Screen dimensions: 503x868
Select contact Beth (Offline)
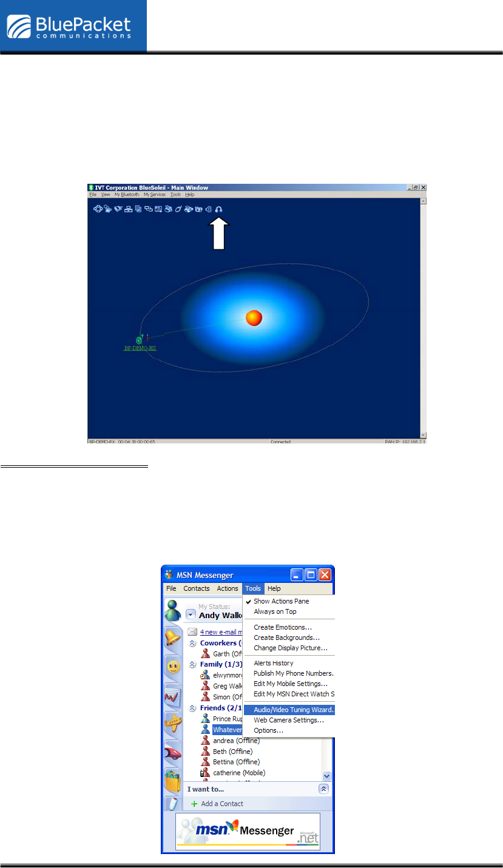tap(228, 752)
